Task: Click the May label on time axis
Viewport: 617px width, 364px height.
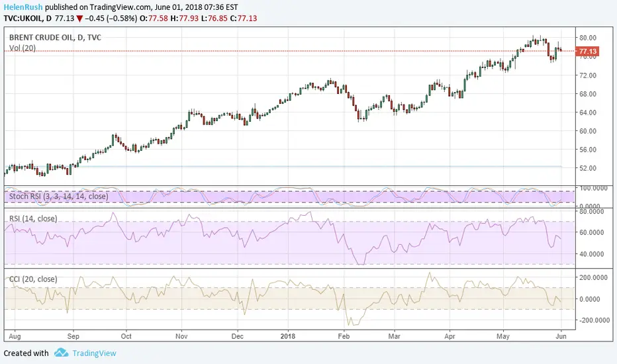Action: tap(503, 336)
